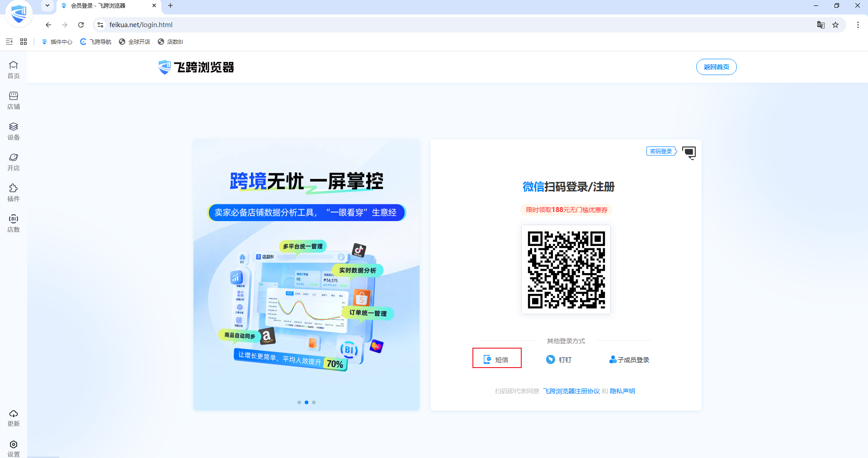Select the third carousel dot
Viewport: 868px width, 458px height.
pyautogui.click(x=314, y=402)
